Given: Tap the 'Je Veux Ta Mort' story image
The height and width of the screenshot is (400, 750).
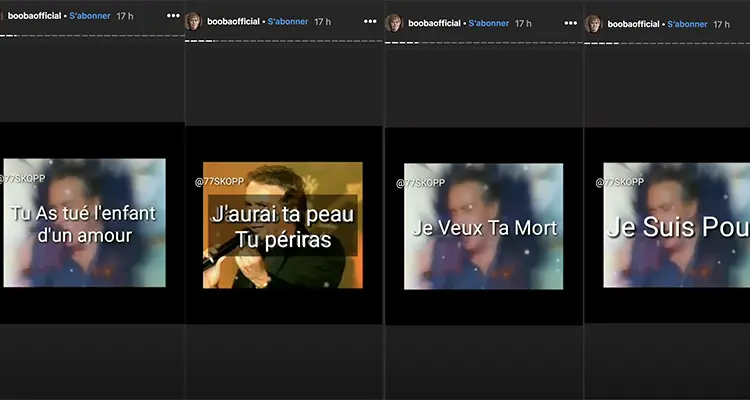Looking at the screenshot, I should pyautogui.click(x=483, y=226).
